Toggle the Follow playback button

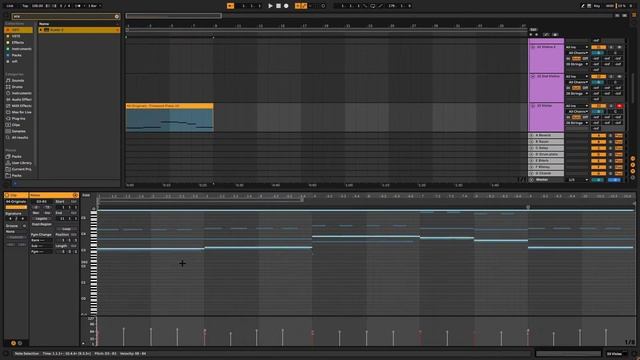click(x=231, y=6)
